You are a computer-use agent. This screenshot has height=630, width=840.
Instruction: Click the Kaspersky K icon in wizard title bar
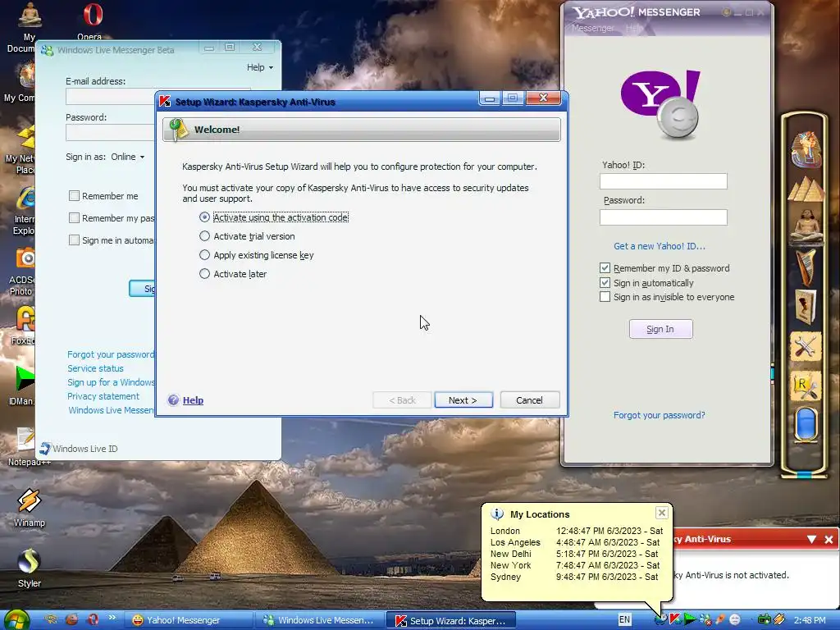click(x=165, y=101)
